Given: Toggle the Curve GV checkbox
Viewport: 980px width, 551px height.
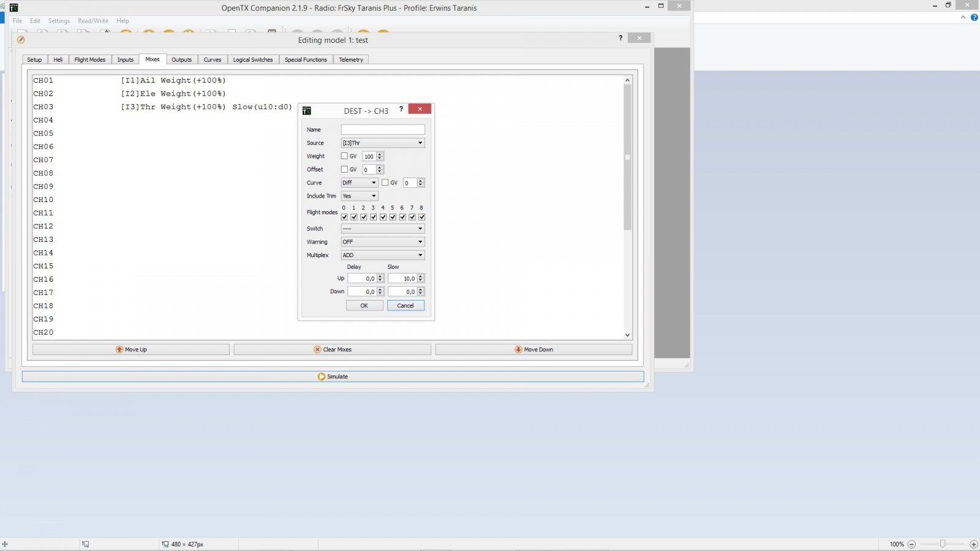Looking at the screenshot, I should click(385, 182).
